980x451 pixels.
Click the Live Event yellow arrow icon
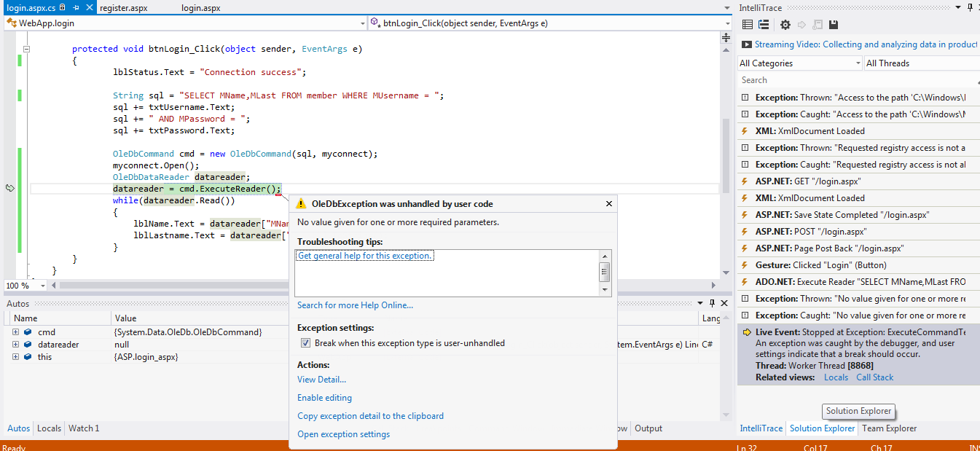pos(748,332)
